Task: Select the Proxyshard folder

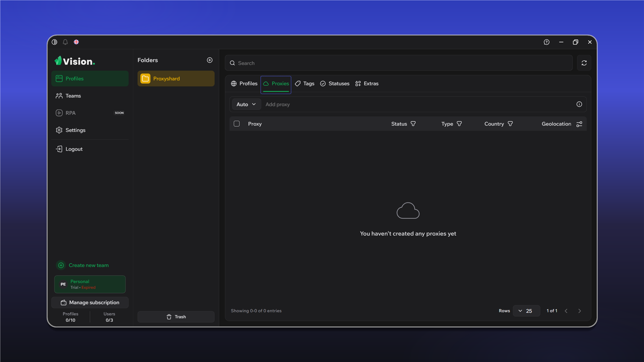Action: [x=176, y=78]
